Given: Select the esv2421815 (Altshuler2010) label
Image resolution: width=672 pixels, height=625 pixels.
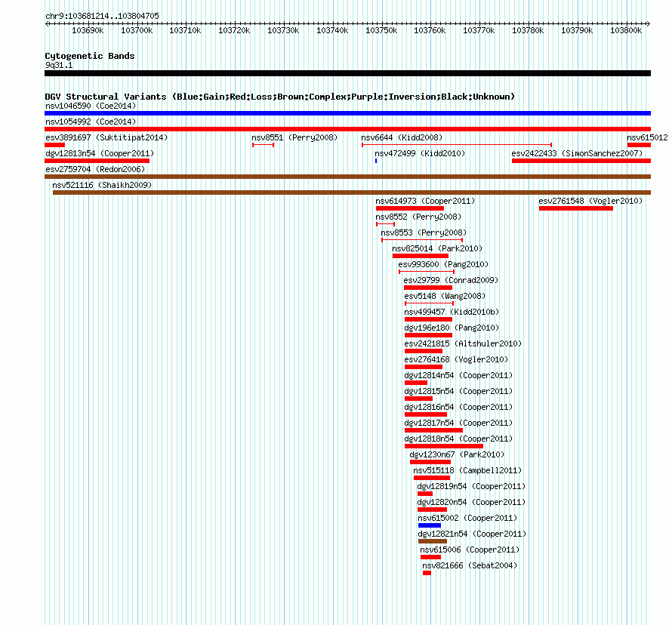Looking at the screenshot, I should 463,343.
